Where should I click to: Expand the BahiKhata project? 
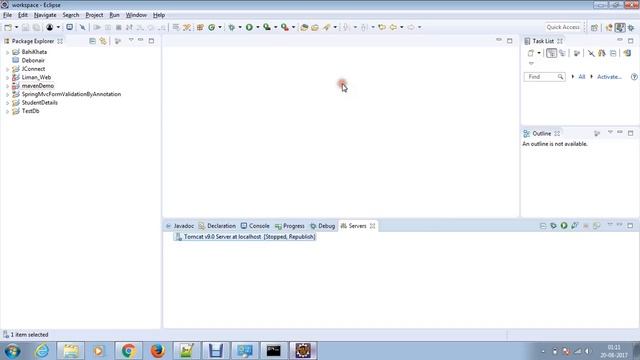[7, 52]
